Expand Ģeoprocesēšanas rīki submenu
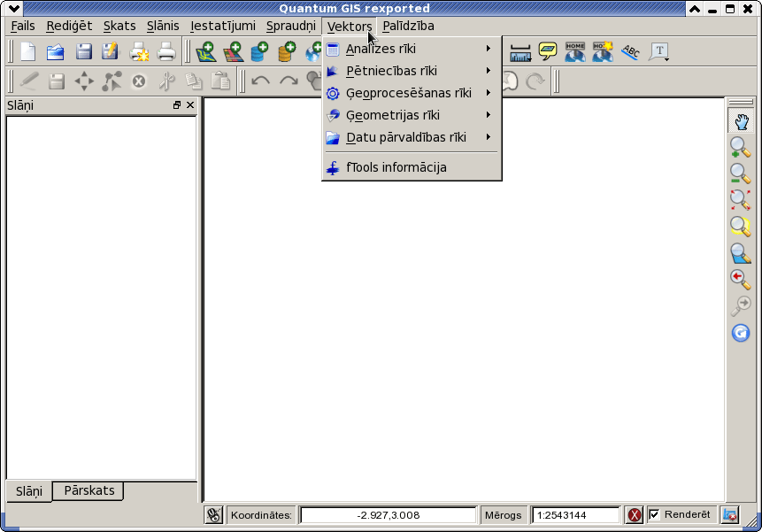Viewport: 762px width, 532px height. 412,93
